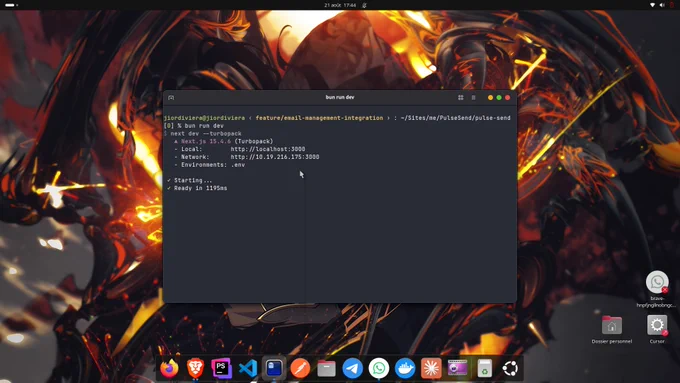Screen dimensions: 680x383
Task: Click the notification bell beside the clock
Action: pyautogui.click(x=364, y=5)
